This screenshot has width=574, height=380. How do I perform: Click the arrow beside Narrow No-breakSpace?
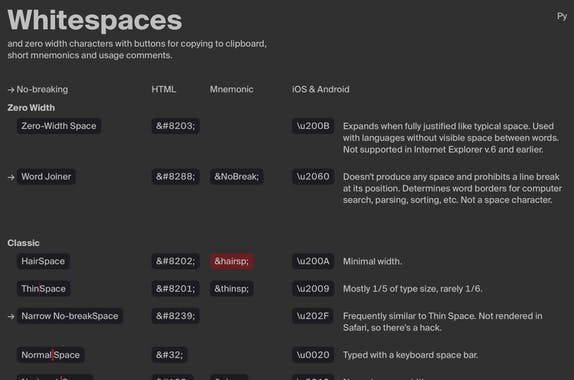pos(11,316)
